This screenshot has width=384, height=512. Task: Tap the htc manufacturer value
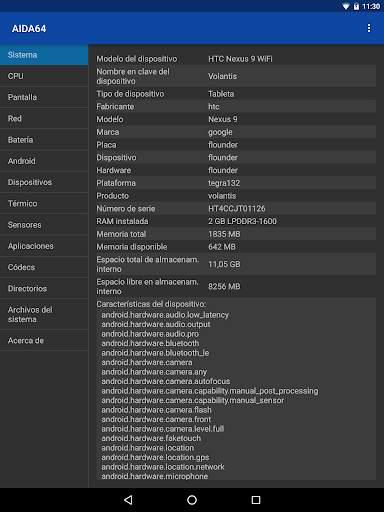coord(214,107)
